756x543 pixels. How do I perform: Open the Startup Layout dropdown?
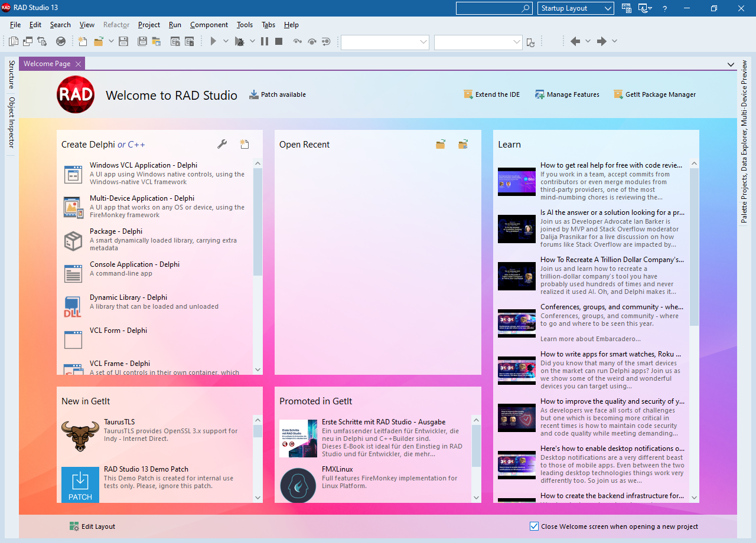tap(576, 8)
